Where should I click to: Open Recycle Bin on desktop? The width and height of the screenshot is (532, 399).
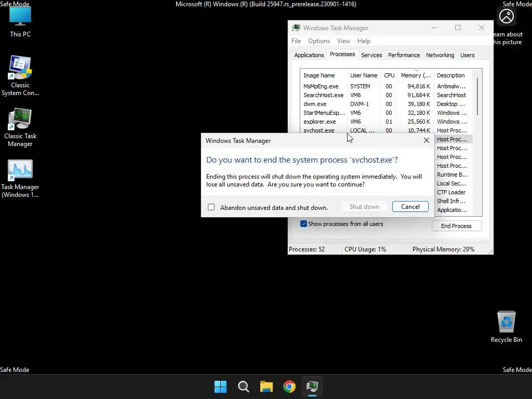coord(506,327)
